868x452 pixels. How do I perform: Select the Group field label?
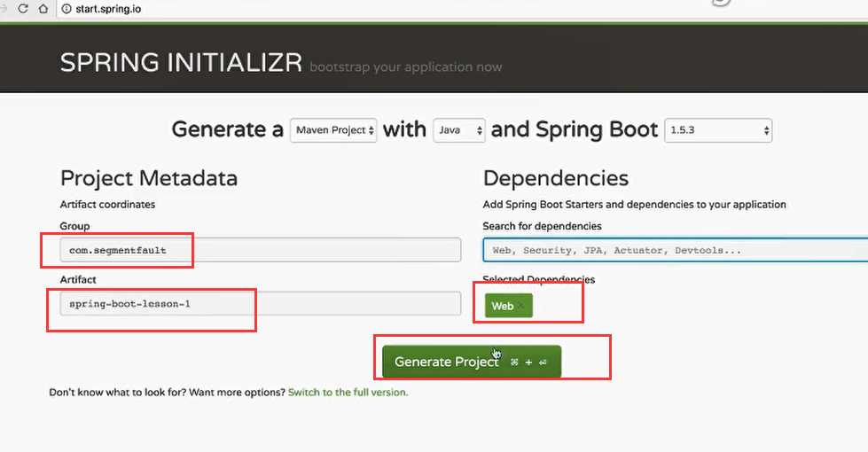(74, 226)
